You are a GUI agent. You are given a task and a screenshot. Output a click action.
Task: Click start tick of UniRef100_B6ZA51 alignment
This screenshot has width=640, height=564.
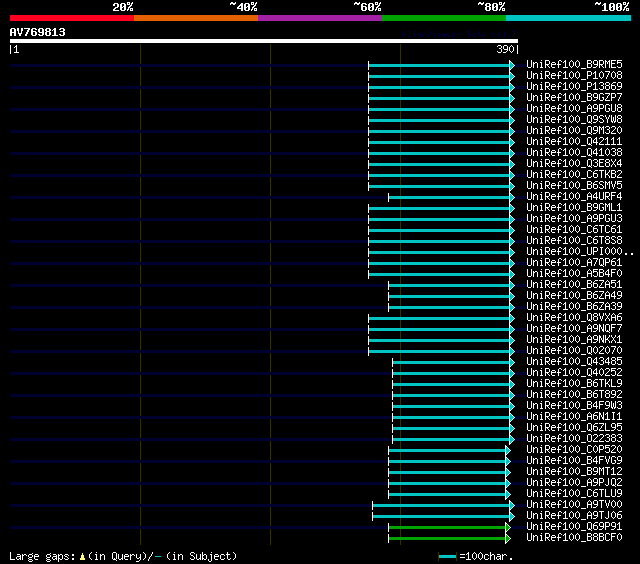pyautogui.click(x=389, y=285)
